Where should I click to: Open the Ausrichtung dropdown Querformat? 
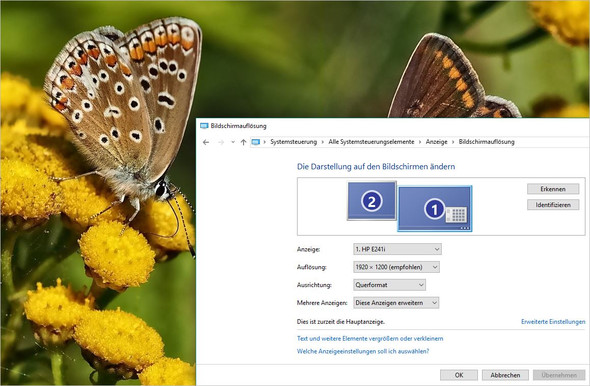(x=389, y=285)
